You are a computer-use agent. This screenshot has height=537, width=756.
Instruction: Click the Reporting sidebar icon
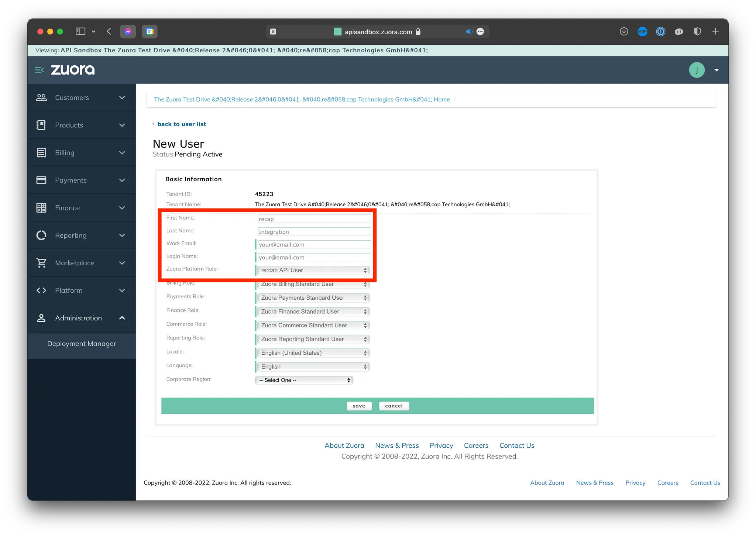point(41,235)
